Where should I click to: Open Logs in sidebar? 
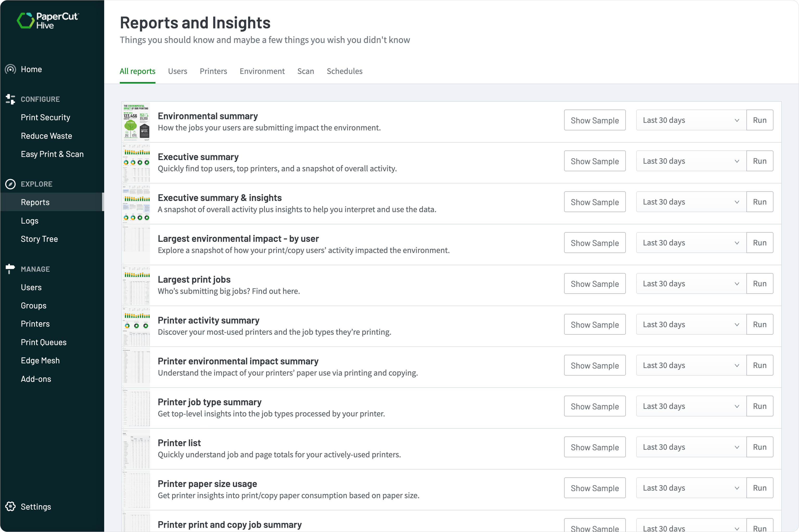pyautogui.click(x=29, y=220)
